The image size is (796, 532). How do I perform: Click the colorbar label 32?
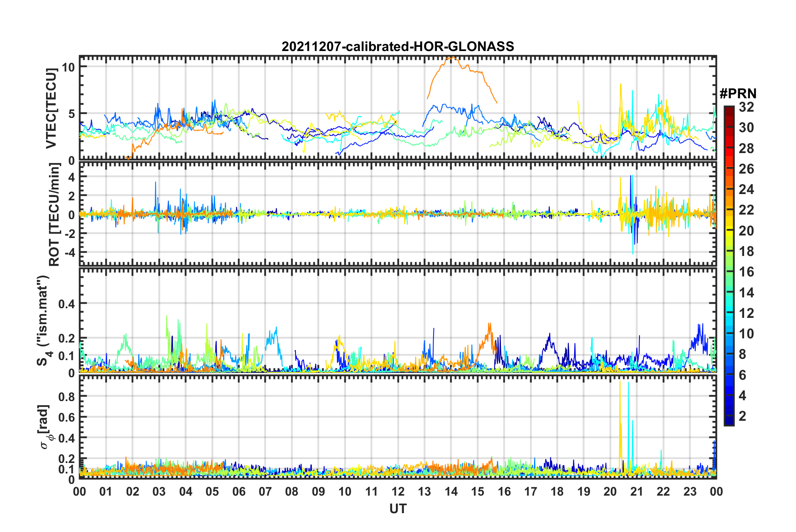pos(746,107)
